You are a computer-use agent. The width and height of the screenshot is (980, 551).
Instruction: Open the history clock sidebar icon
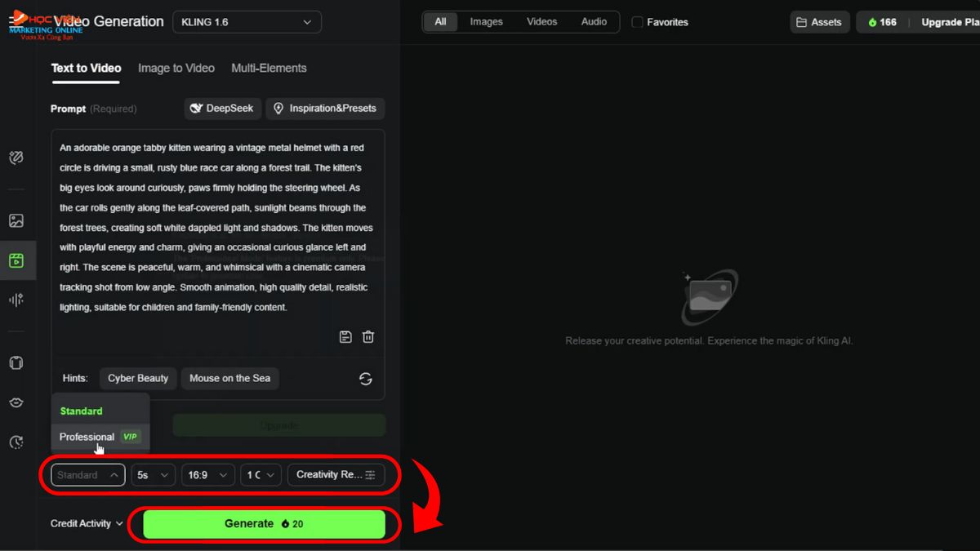16,442
